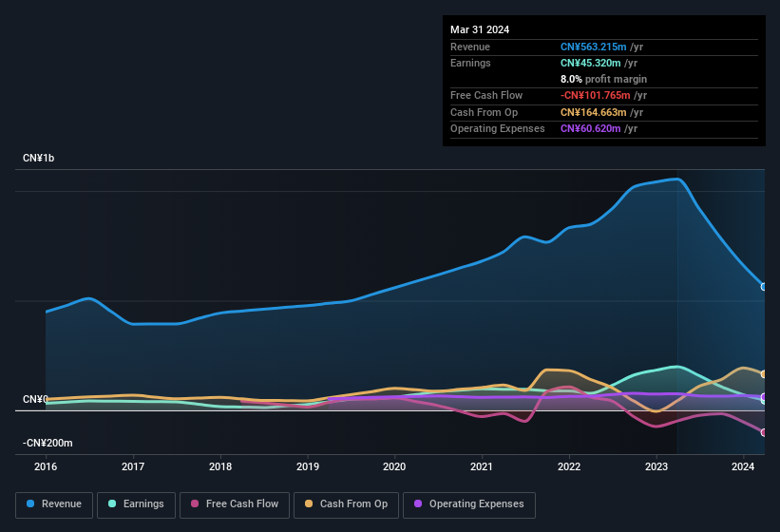Image resolution: width=780 pixels, height=532 pixels.
Task: Click the CN¥1b y-axis label
Action: [38, 158]
